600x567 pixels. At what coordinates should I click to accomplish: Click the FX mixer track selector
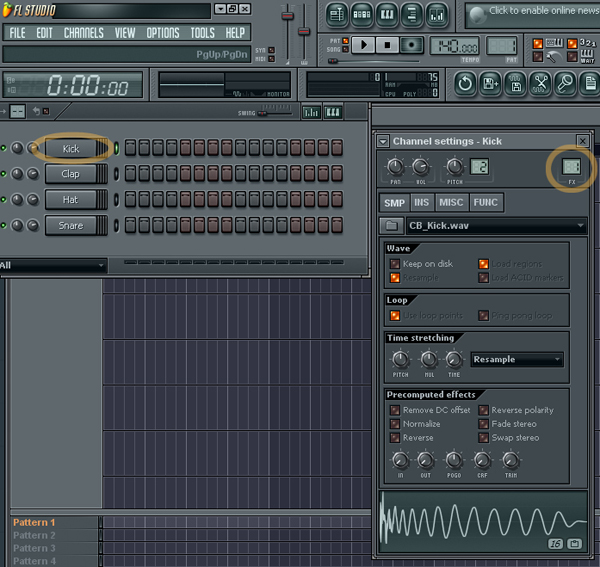(x=571, y=167)
